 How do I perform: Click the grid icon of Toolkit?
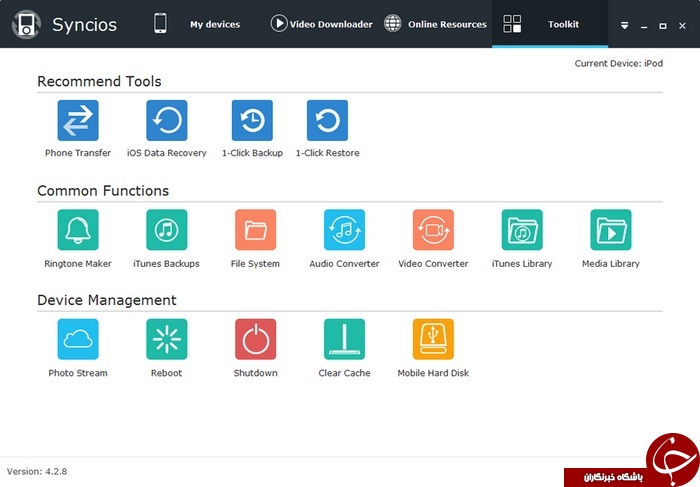point(512,24)
